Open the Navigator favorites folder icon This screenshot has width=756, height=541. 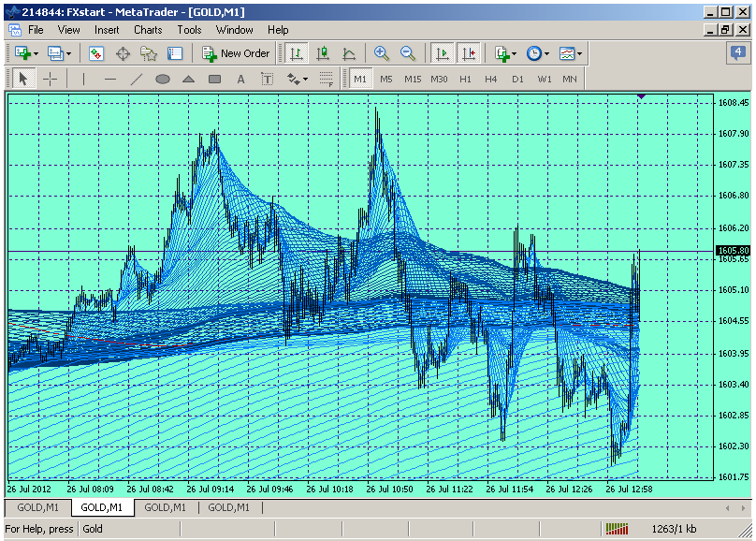coord(149,53)
